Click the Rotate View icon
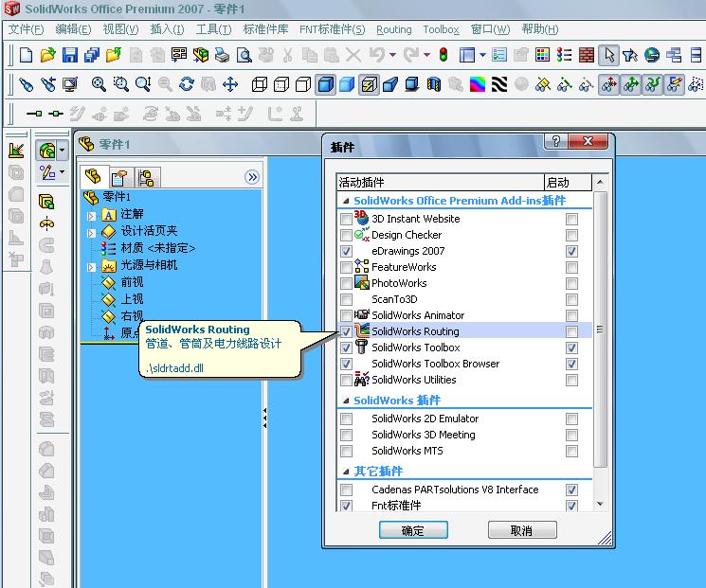 point(187,84)
